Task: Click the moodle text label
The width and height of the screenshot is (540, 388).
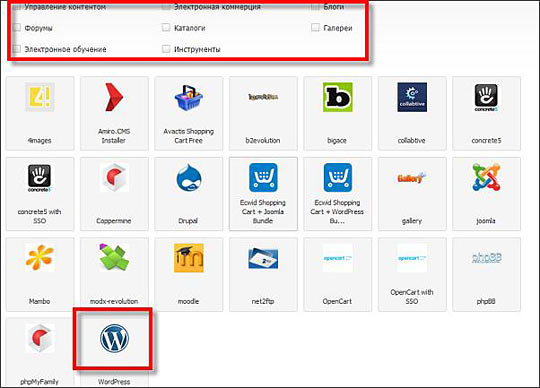Action: 188,301
